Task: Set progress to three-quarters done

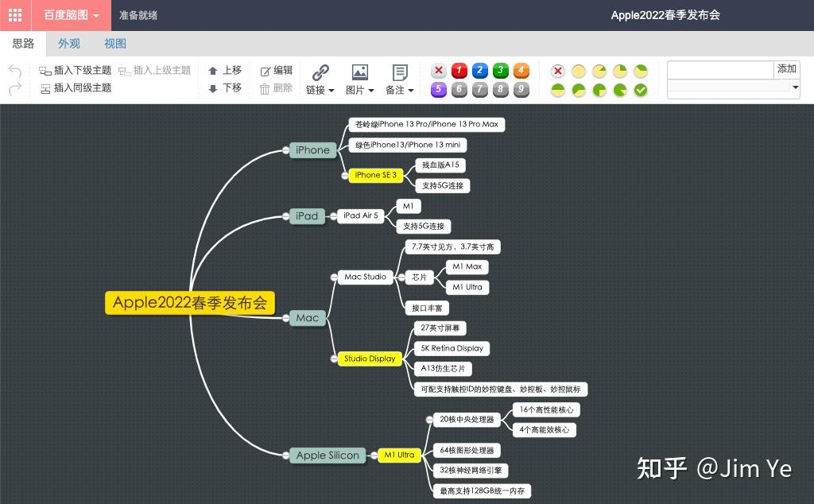Action: point(599,91)
